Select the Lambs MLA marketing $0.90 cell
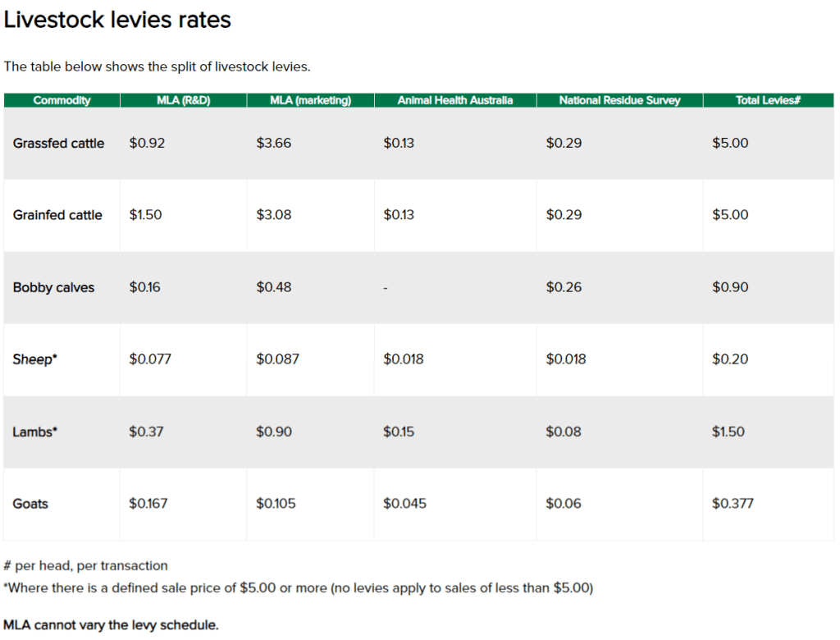 pyautogui.click(x=274, y=432)
